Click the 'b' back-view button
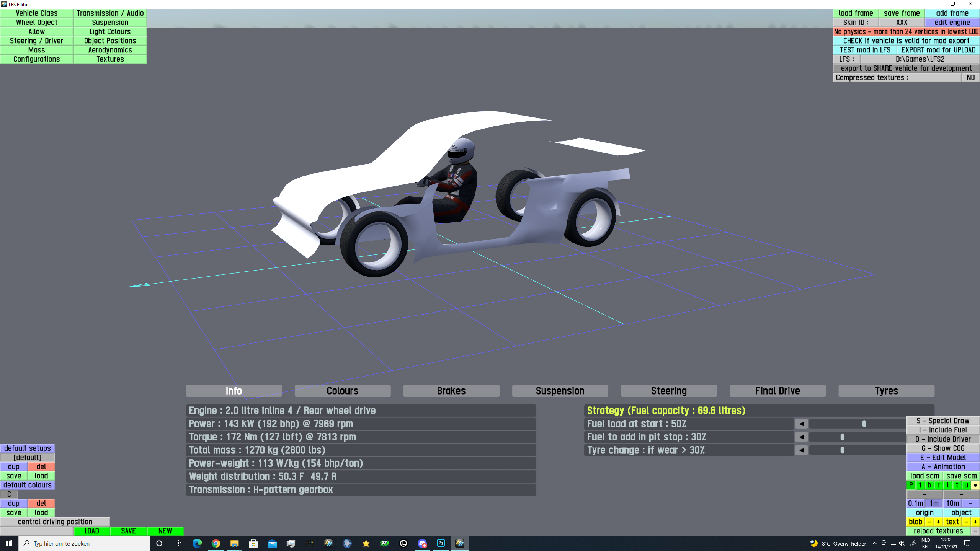Viewport: 980px width, 551px height. pyautogui.click(x=929, y=485)
